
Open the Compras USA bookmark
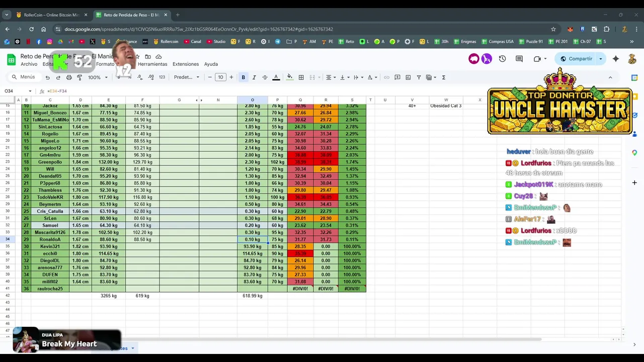[498, 42]
